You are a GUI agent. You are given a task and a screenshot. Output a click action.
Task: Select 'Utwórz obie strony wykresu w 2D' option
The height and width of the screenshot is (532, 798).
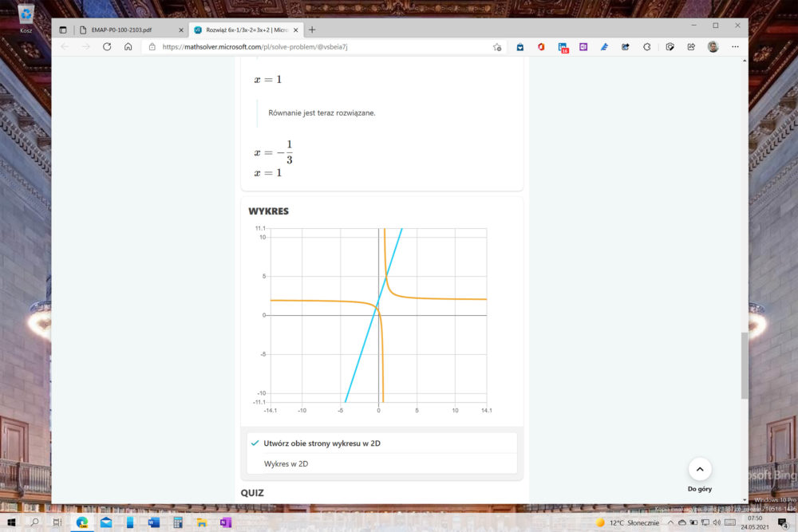coord(381,443)
